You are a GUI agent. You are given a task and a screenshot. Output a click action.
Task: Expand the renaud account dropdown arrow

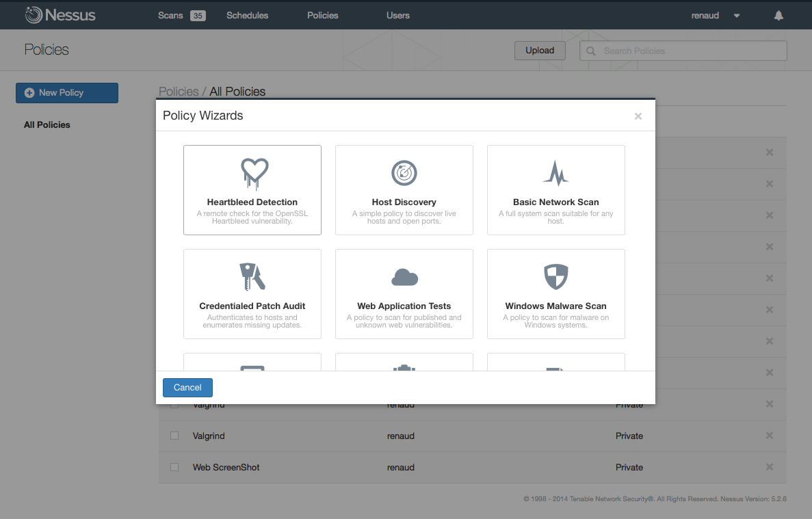pos(736,16)
